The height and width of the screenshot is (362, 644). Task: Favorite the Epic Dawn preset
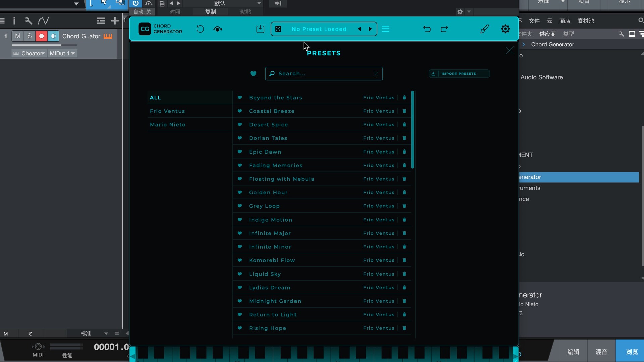(x=239, y=152)
